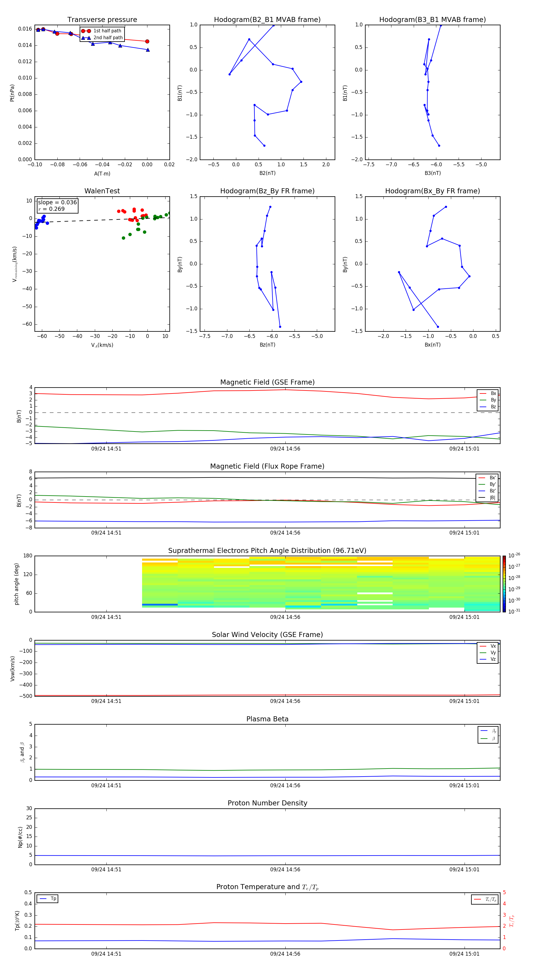The height and width of the screenshot is (980, 535).
Task: Click the V_A(km/s) x-axis label in WalenTest
Action: 102,345
